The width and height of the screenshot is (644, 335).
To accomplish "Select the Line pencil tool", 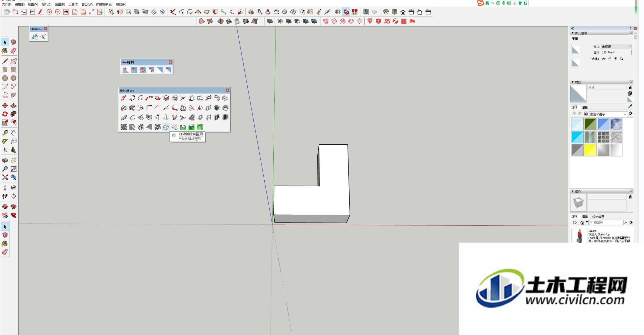I will 5,61.
